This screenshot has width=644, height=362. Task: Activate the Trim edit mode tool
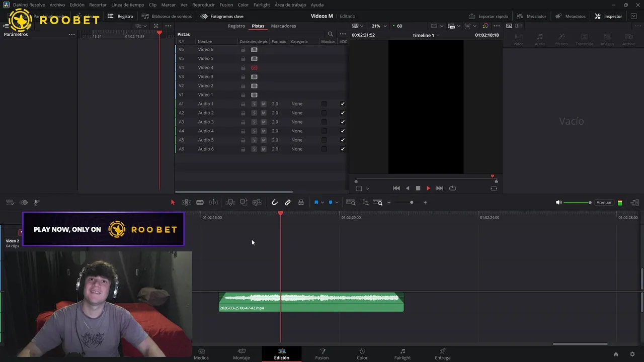coord(186,203)
